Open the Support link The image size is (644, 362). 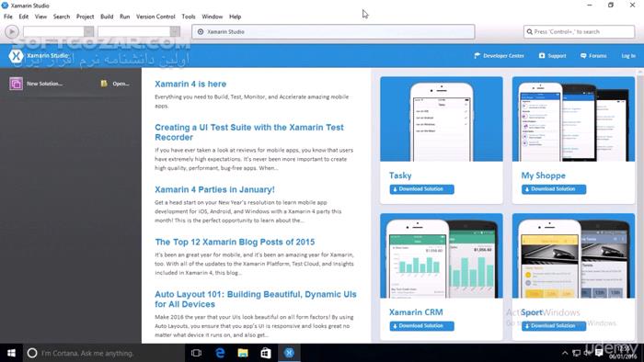tap(557, 56)
